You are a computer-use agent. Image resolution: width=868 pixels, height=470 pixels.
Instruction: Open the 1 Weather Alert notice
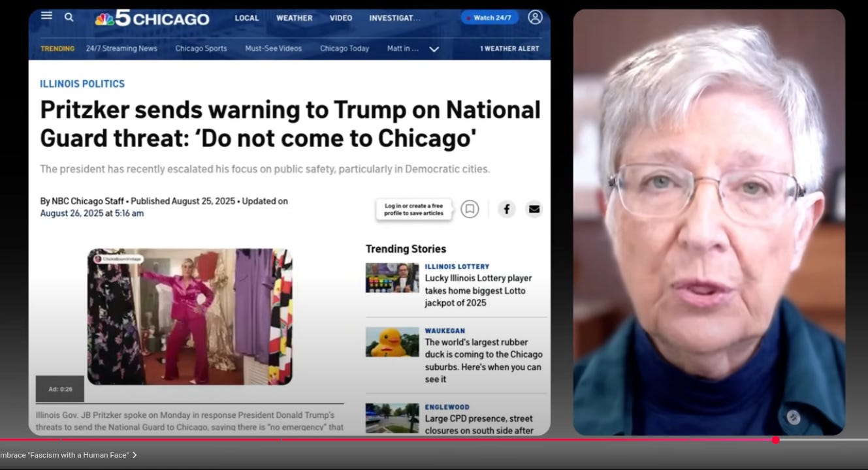(x=509, y=48)
